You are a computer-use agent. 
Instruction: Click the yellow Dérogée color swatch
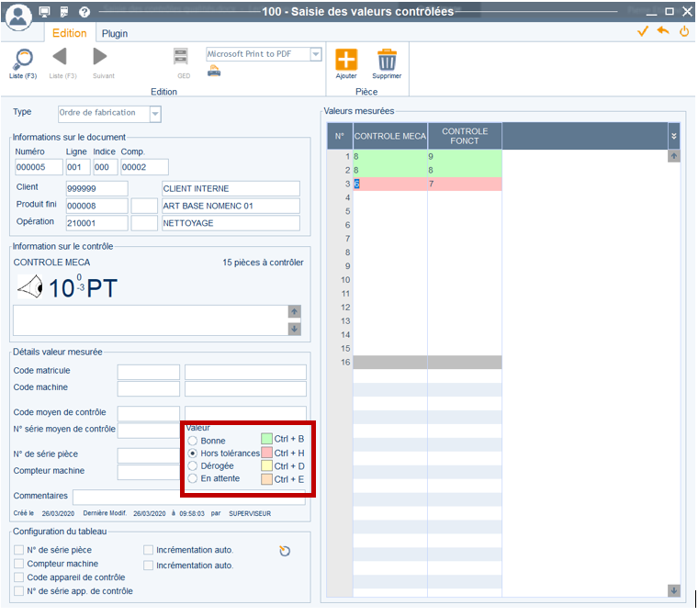pyautogui.click(x=266, y=466)
